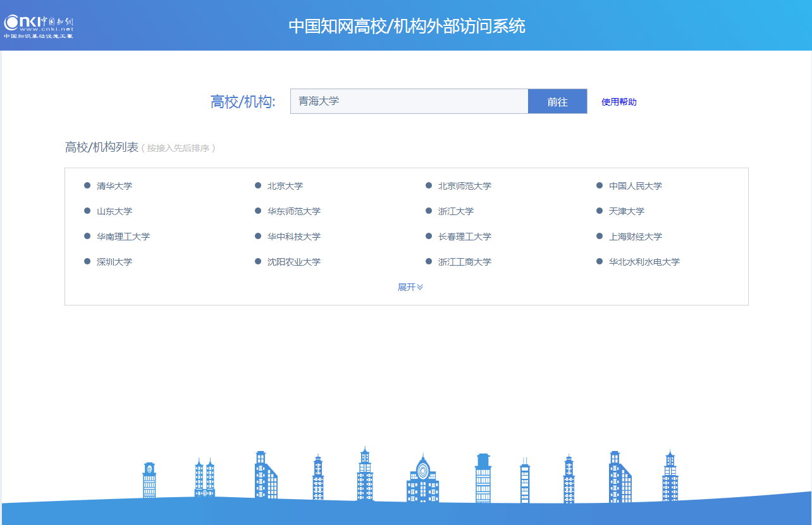Open 华北水利水电大学 entry
The height and width of the screenshot is (525, 812).
click(644, 262)
